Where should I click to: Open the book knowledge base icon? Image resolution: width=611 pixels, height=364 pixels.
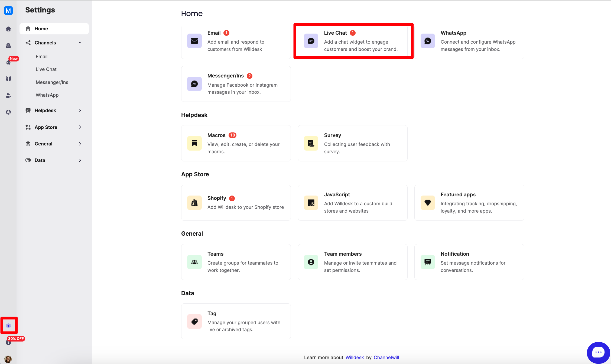pyautogui.click(x=8, y=79)
